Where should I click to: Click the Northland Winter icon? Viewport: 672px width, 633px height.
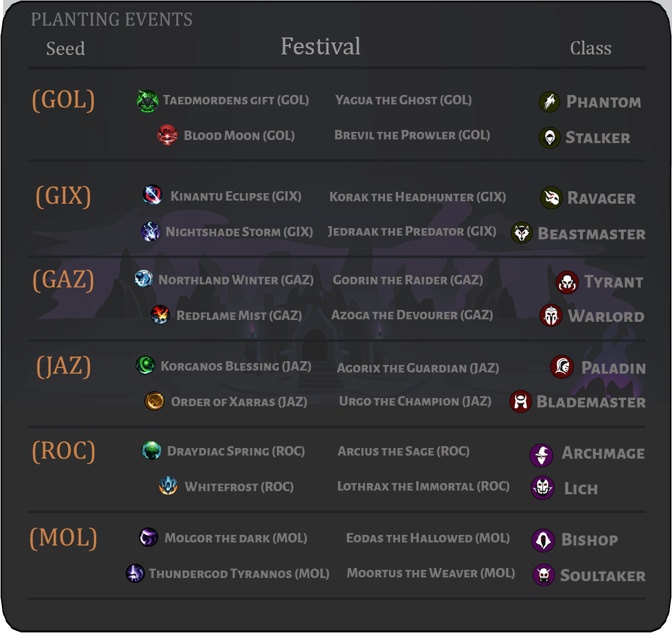click(144, 279)
